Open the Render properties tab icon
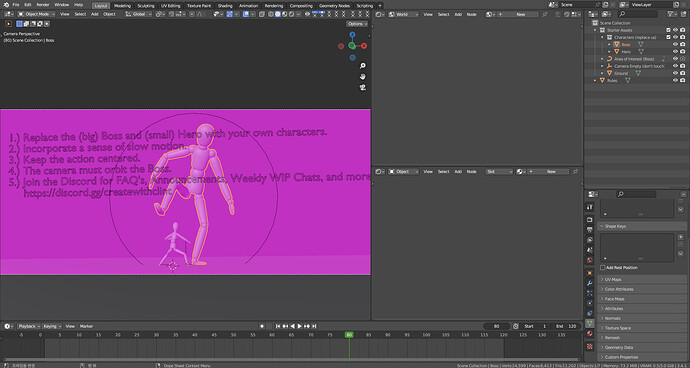The image size is (690, 368). click(x=590, y=219)
